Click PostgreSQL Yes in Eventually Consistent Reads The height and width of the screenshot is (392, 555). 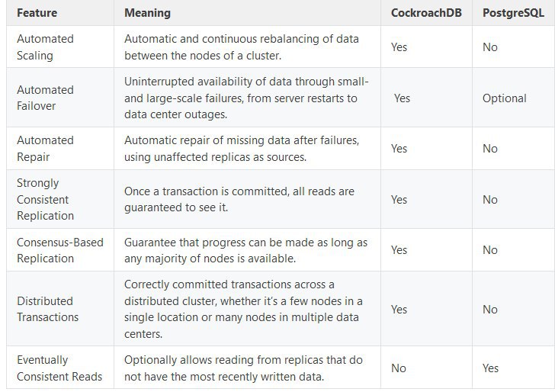490,368
